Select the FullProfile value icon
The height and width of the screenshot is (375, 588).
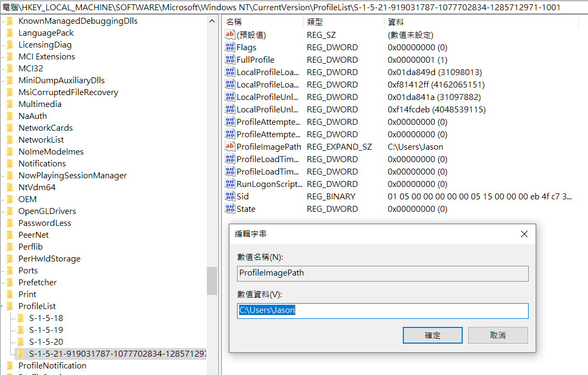[x=230, y=60]
